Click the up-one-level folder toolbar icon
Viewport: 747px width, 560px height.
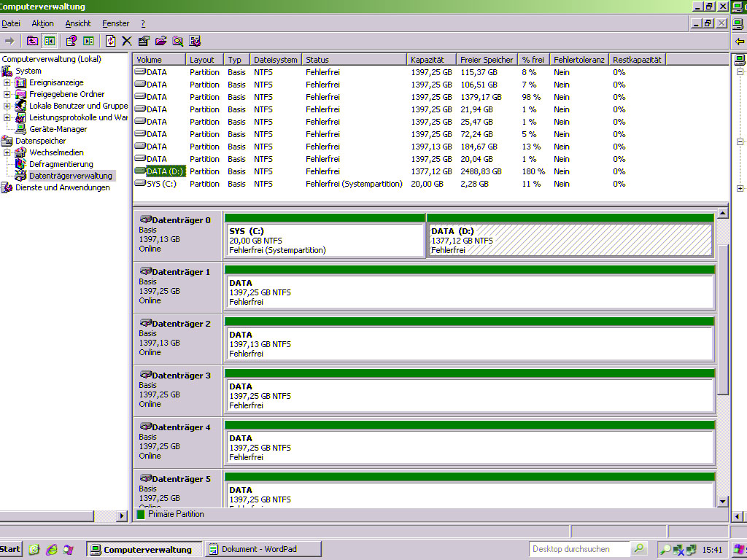click(x=32, y=41)
